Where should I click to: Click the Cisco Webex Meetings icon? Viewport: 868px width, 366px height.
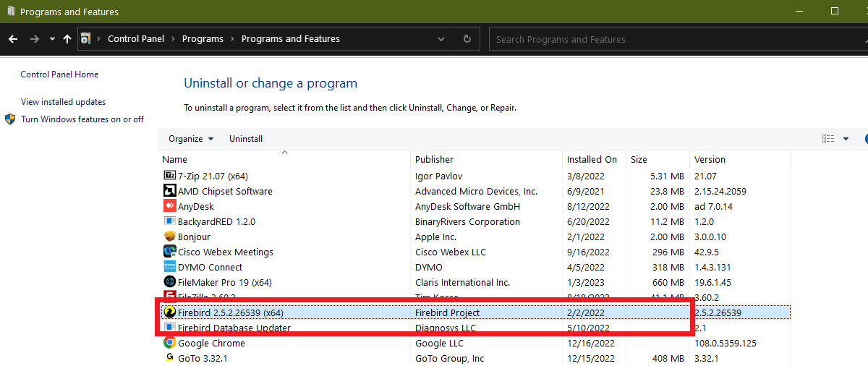click(170, 252)
